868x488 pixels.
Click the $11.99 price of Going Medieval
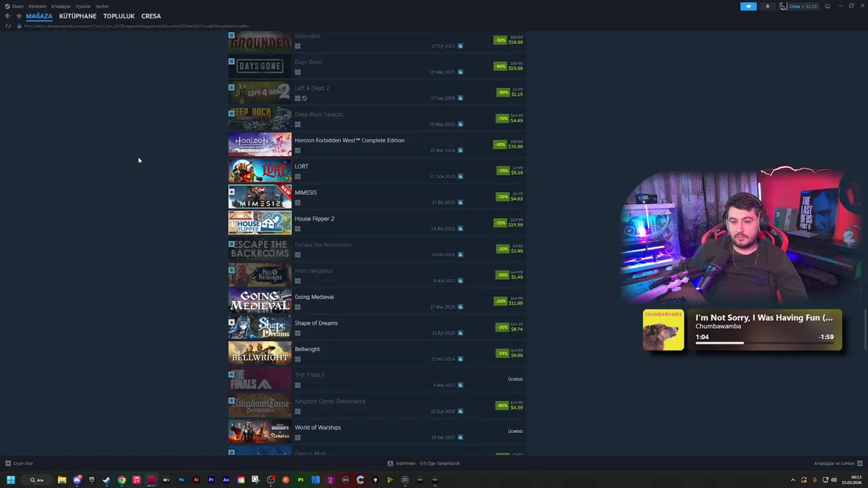(x=516, y=304)
